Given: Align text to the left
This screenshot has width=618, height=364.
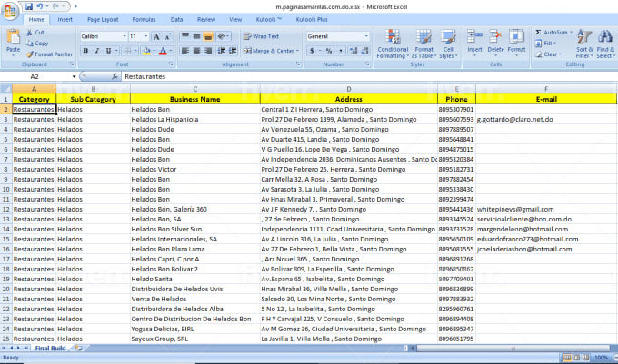Looking at the screenshot, I should [184, 51].
